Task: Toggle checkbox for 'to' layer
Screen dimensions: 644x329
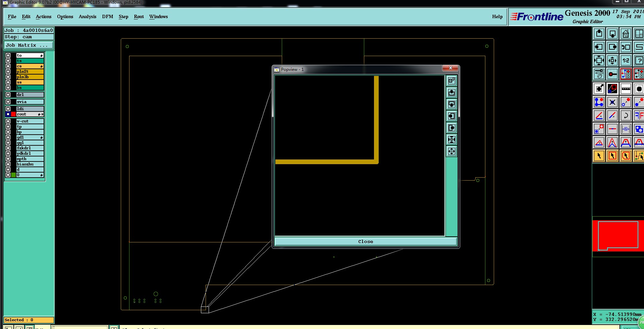Action: click(8, 55)
